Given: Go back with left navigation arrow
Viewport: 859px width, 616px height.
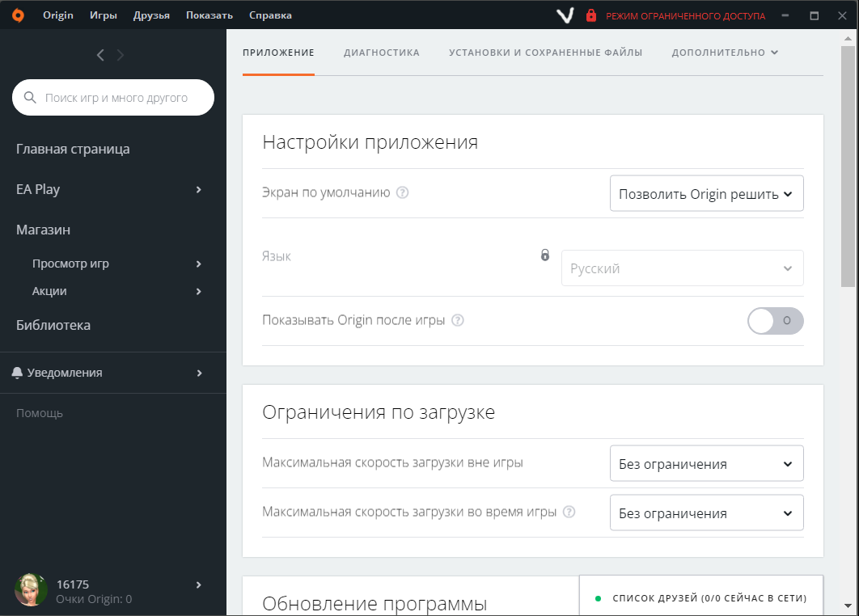Looking at the screenshot, I should coord(100,55).
